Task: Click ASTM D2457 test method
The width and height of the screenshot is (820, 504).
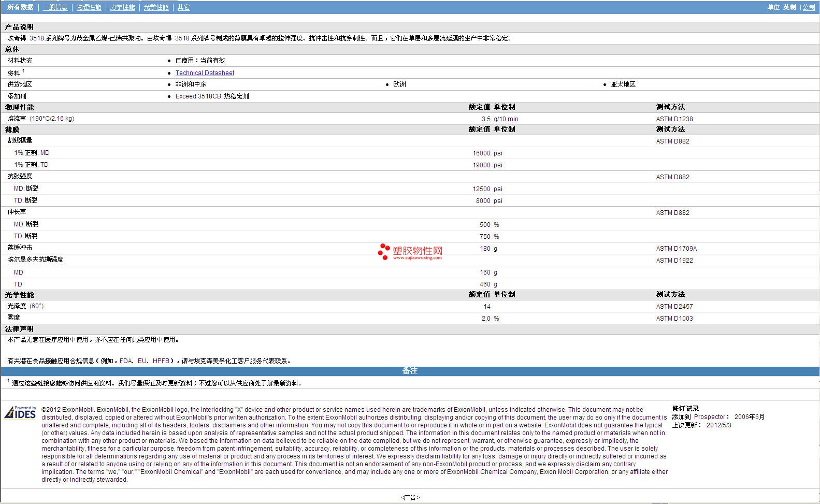Action: pos(674,307)
